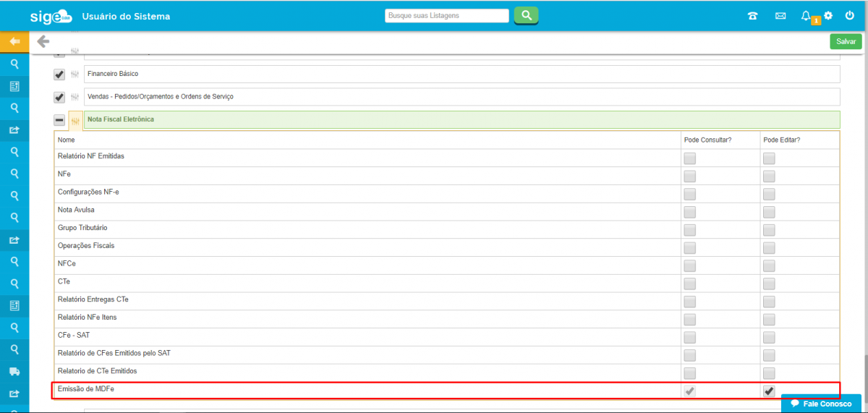This screenshot has height=413, width=868.
Task: Click sliders icon beside Vendas module
Action: click(75, 97)
